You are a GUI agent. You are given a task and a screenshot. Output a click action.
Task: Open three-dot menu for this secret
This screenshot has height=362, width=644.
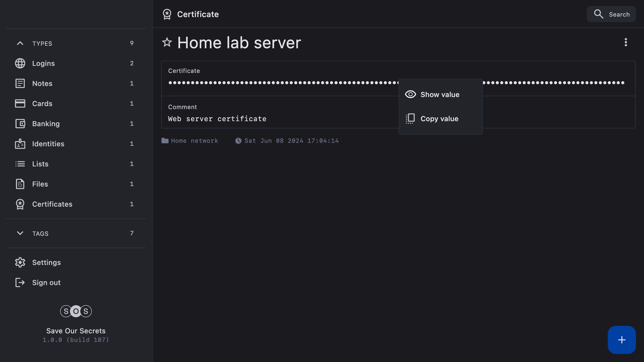[x=626, y=42]
